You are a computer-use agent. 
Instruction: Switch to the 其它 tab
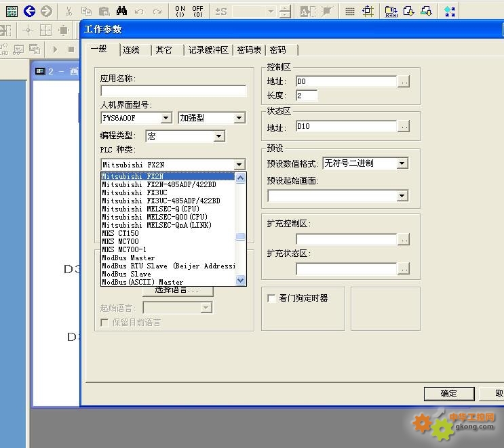point(163,50)
